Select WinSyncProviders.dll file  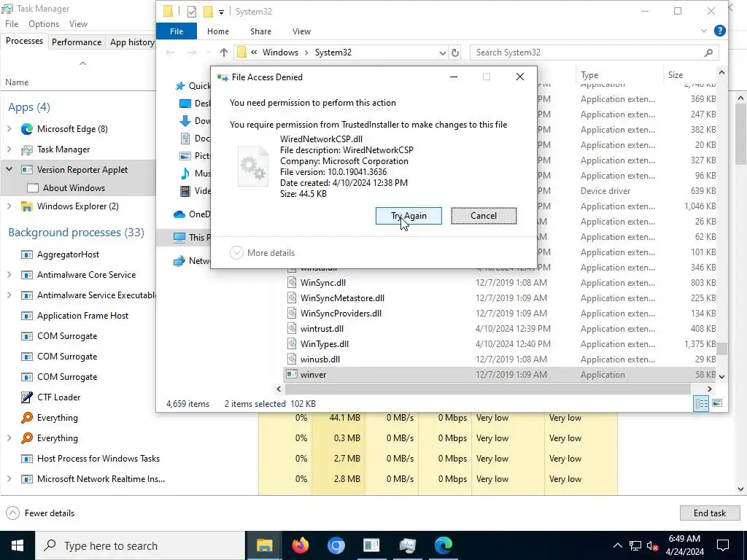point(341,314)
